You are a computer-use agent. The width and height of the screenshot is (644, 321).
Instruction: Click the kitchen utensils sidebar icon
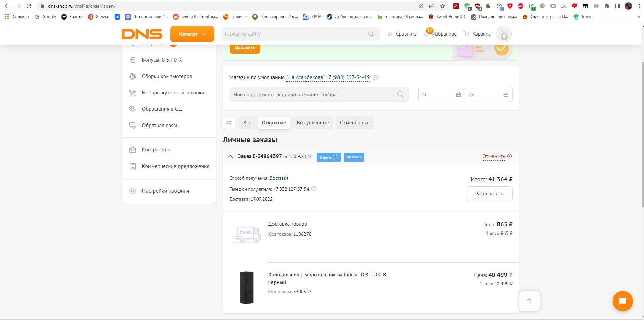pos(133,93)
